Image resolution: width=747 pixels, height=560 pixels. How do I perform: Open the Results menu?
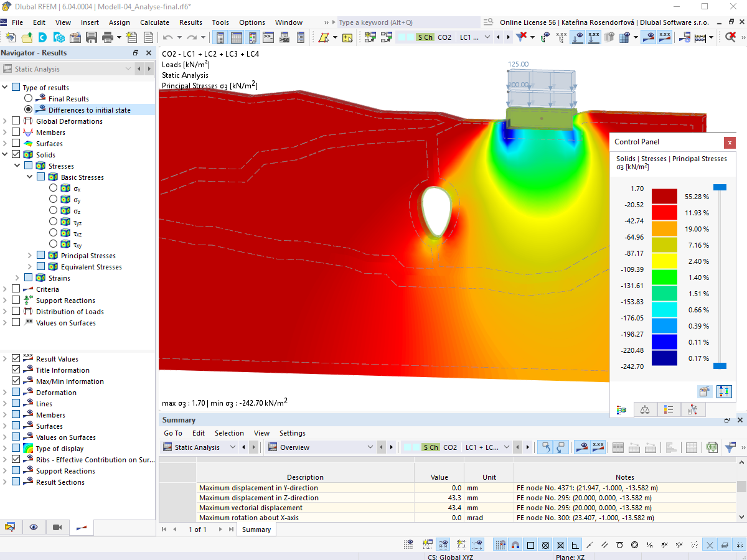(190, 22)
